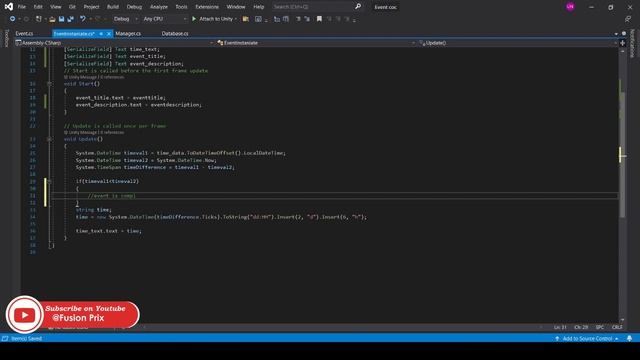The height and width of the screenshot is (360, 640).
Task: Click the Open File folder icon
Action: pyautogui.click(x=52, y=19)
